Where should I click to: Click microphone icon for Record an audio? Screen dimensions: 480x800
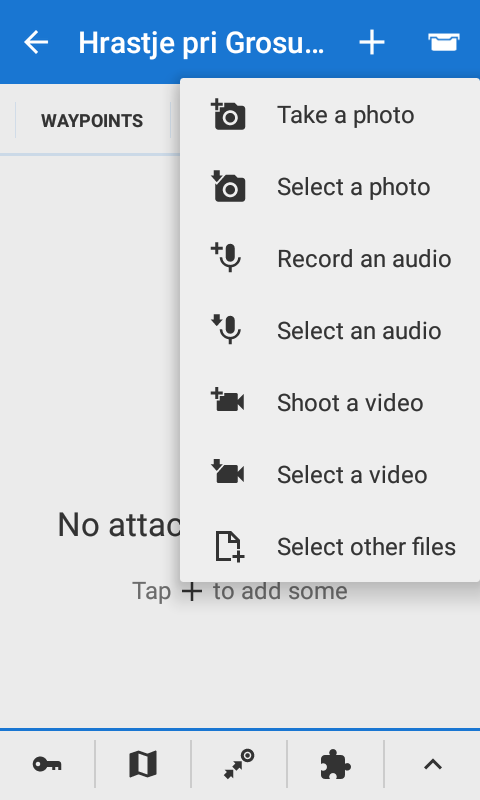point(226,258)
